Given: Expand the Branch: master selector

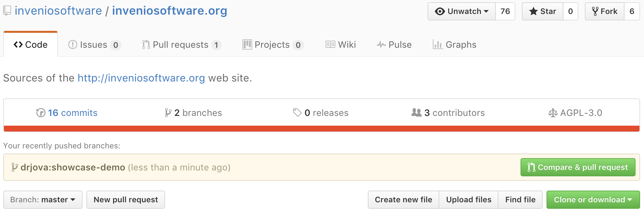Looking at the screenshot, I should pos(43,200).
